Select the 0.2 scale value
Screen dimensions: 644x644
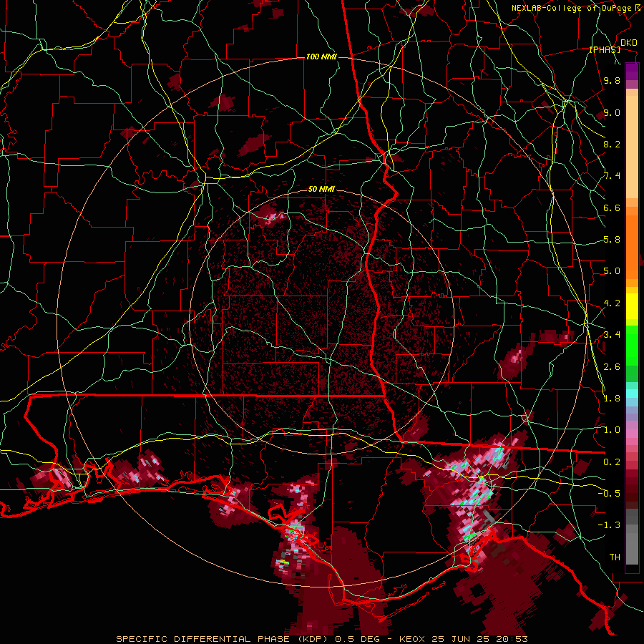[x=612, y=462]
